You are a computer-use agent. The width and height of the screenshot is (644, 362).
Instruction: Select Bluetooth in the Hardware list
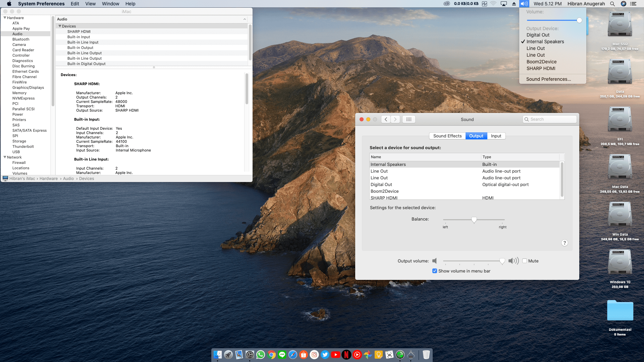coord(21,39)
